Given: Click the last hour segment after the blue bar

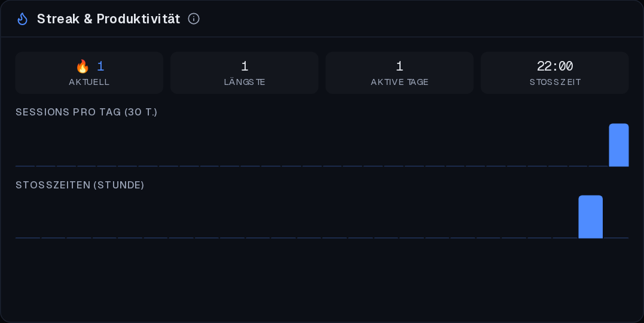Looking at the screenshot, I should click(616, 237).
